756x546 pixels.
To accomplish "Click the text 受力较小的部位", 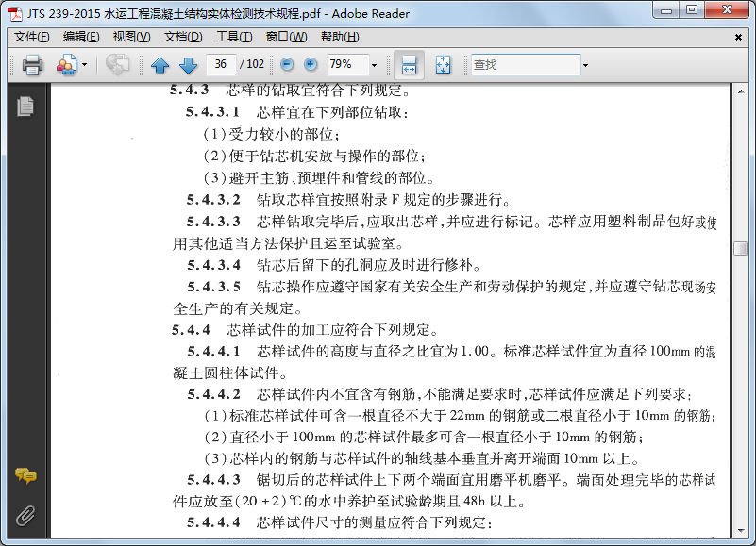I will pos(280,134).
